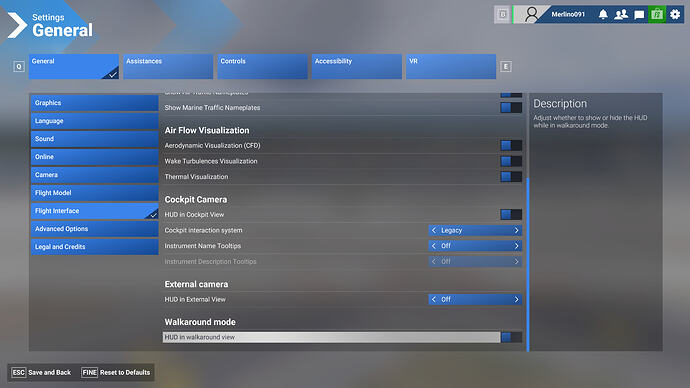The image size is (690, 388).
Task: Select the Thermal Visualization label
Action: 196,176
